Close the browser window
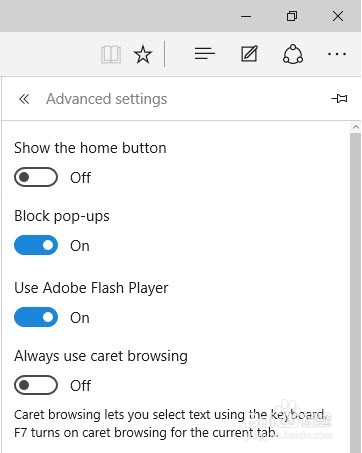 [x=338, y=16]
